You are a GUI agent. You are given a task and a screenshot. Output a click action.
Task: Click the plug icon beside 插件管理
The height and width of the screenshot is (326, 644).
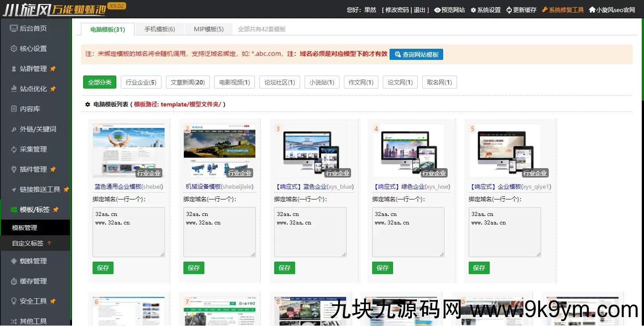click(x=13, y=169)
